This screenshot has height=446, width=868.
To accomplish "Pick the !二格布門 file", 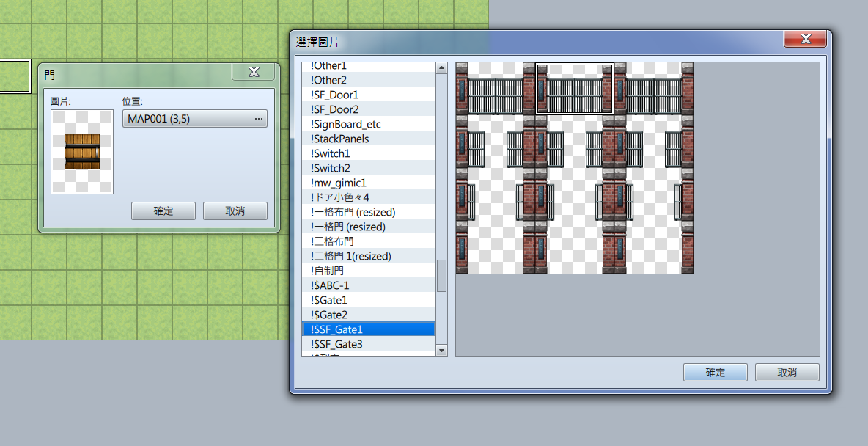I will (369, 241).
